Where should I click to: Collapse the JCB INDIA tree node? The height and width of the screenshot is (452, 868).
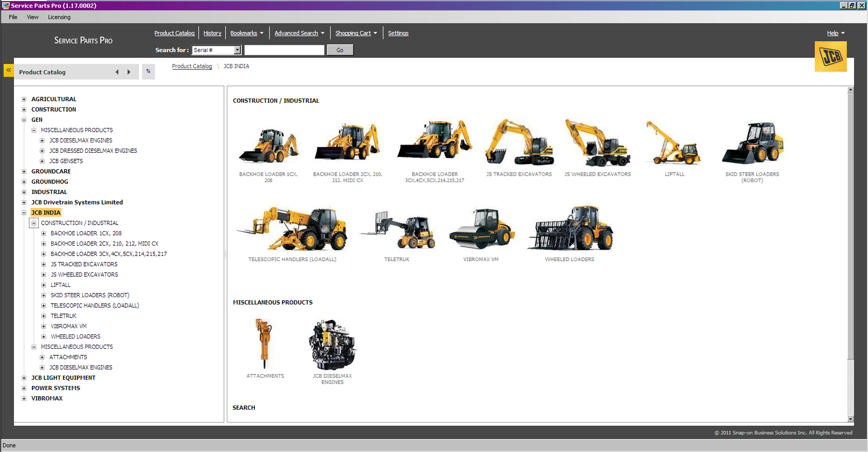pos(24,213)
